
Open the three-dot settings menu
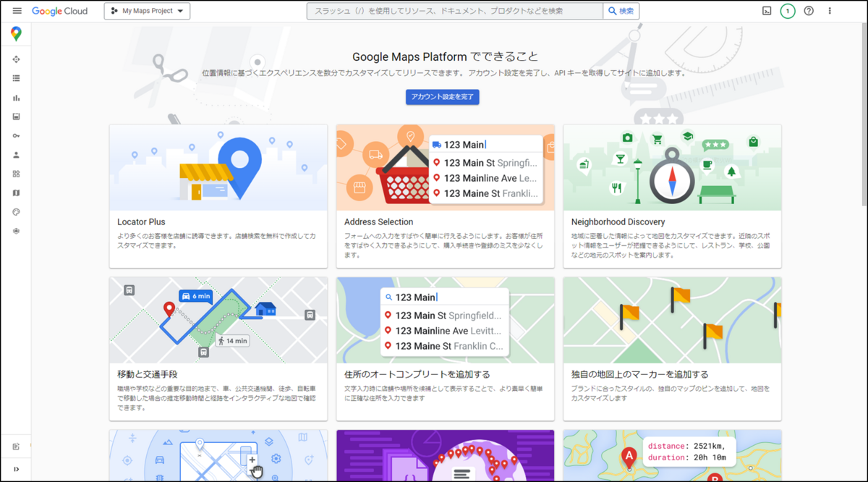point(830,11)
